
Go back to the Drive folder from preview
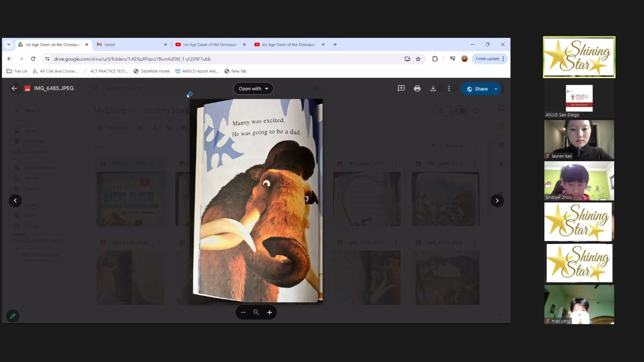(14, 88)
